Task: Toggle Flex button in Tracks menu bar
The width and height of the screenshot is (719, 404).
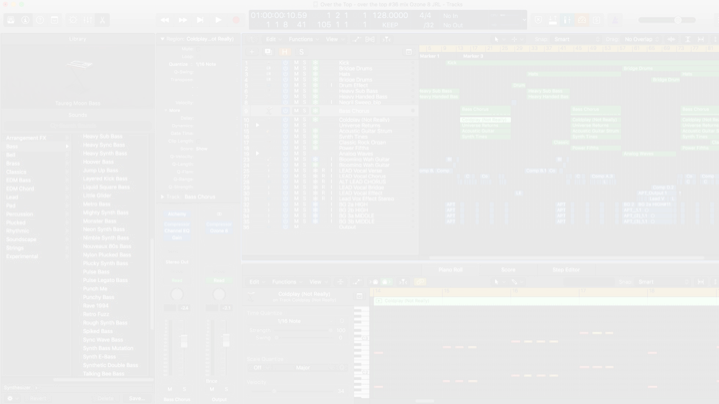Action: [370, 39]
